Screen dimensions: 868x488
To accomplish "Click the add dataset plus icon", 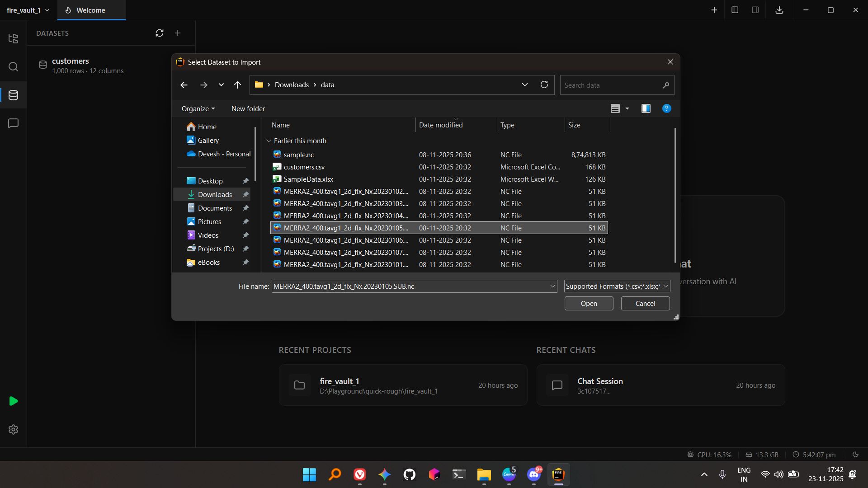I will pyautogui.click(x=178, y=33).
